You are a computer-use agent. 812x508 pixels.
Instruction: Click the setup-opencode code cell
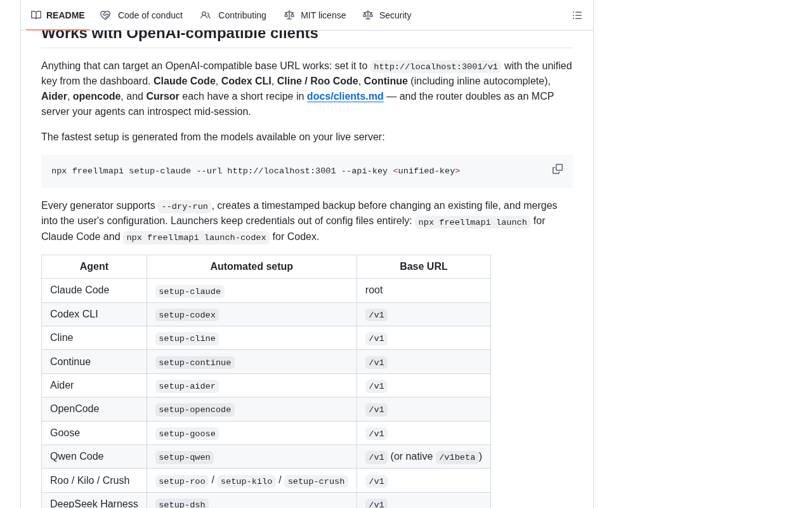pyautogui.click(x=195, y=410)
